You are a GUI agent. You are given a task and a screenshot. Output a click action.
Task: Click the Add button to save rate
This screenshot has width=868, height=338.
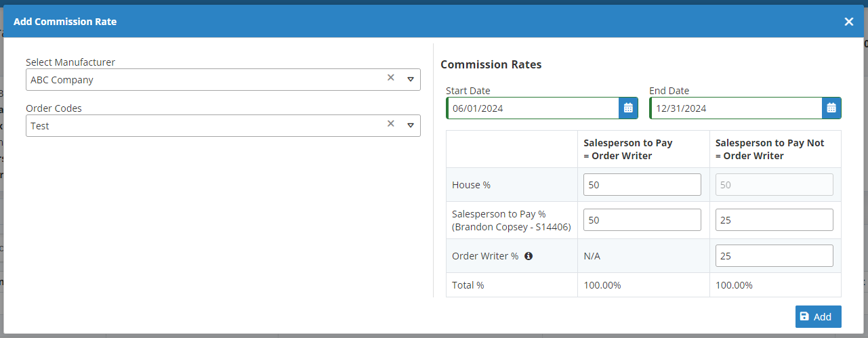point(818,316)
